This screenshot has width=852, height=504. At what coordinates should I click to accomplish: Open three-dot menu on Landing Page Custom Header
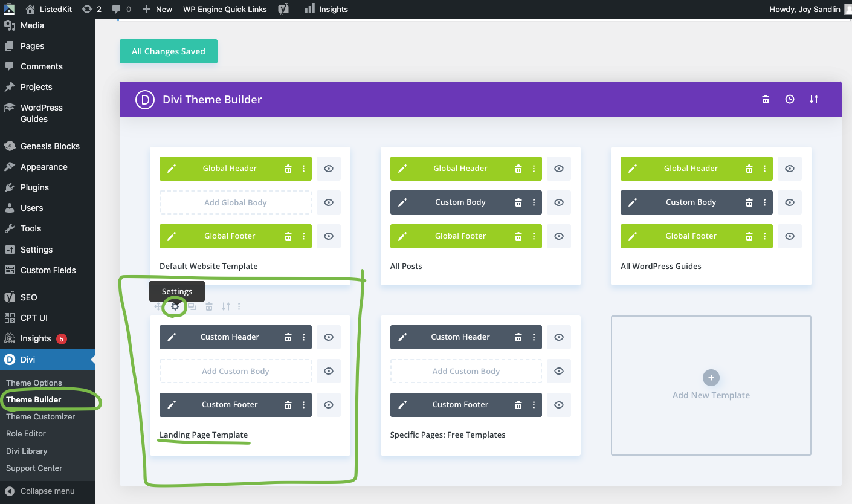[x=304, y=337]
